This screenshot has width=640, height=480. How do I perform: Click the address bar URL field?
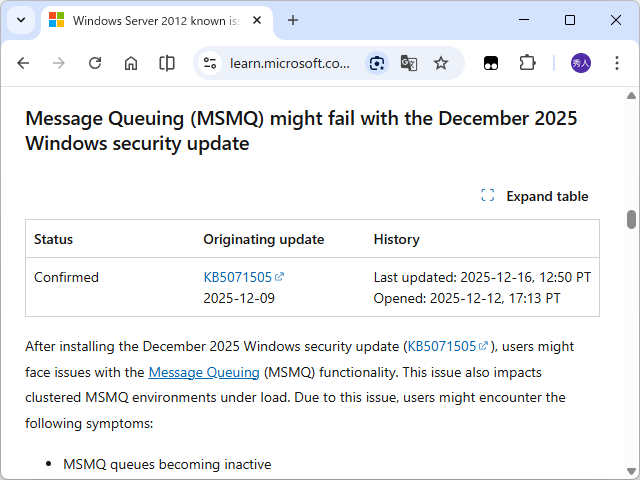tap(290, 63)
